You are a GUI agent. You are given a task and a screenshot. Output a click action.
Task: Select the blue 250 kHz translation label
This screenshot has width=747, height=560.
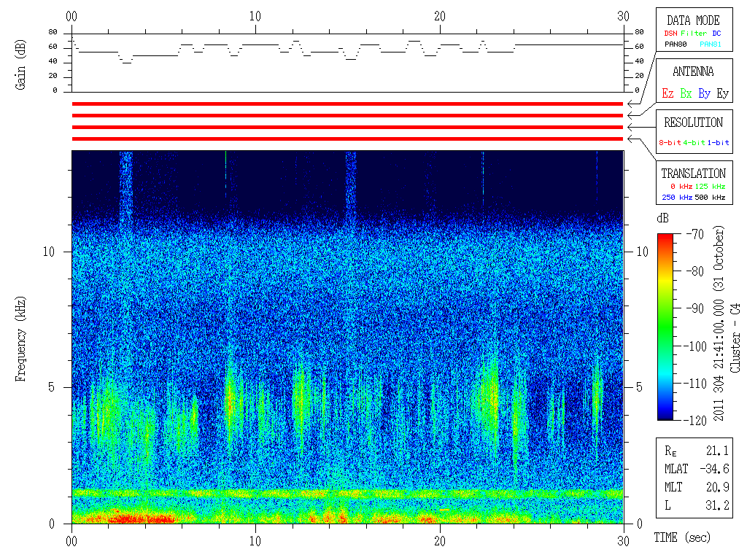(677, 197)
